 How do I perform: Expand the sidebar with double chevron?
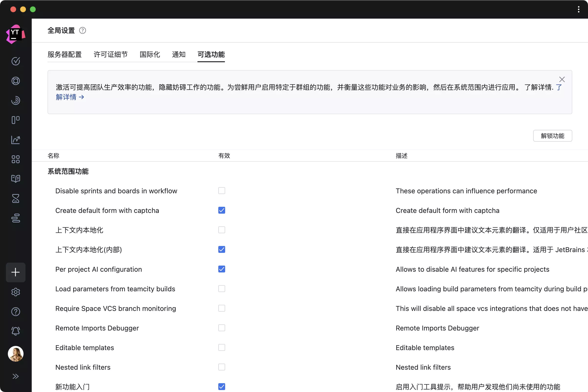point(15,376)
